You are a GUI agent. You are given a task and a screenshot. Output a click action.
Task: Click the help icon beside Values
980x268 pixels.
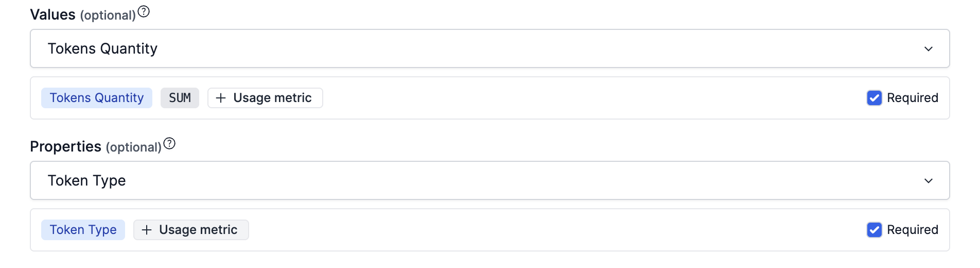click(x=144, y=12)
